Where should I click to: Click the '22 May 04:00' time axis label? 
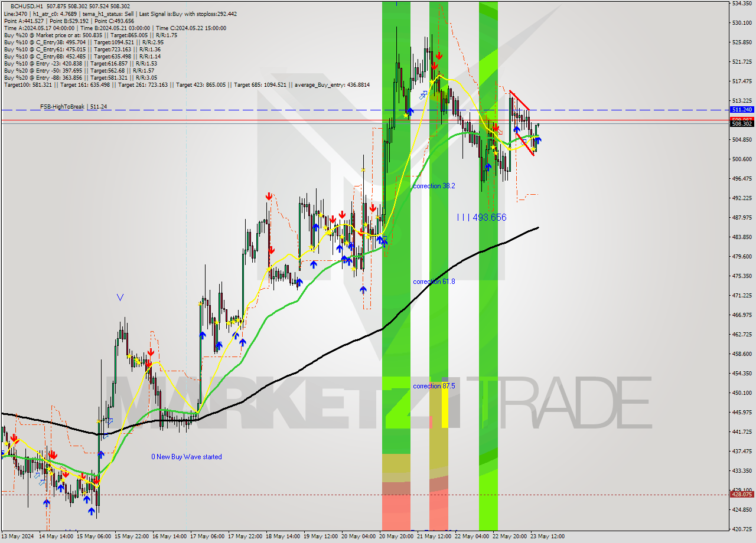pyautogui.click(x=472, y=537)
